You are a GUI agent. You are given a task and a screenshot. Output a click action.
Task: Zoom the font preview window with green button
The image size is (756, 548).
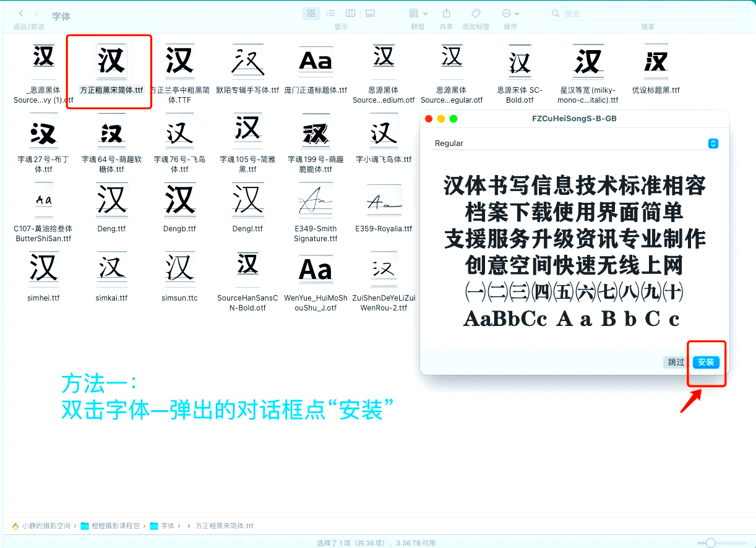coord(453,119)
